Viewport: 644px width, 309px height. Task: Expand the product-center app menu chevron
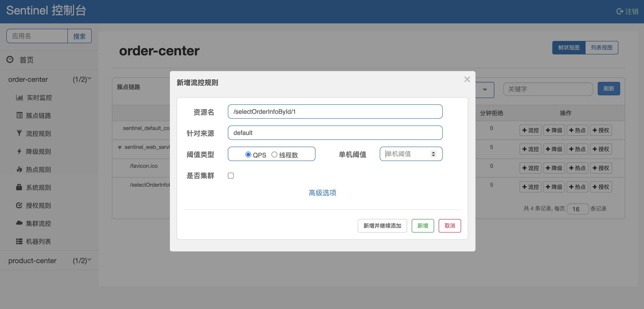(89, 260)
